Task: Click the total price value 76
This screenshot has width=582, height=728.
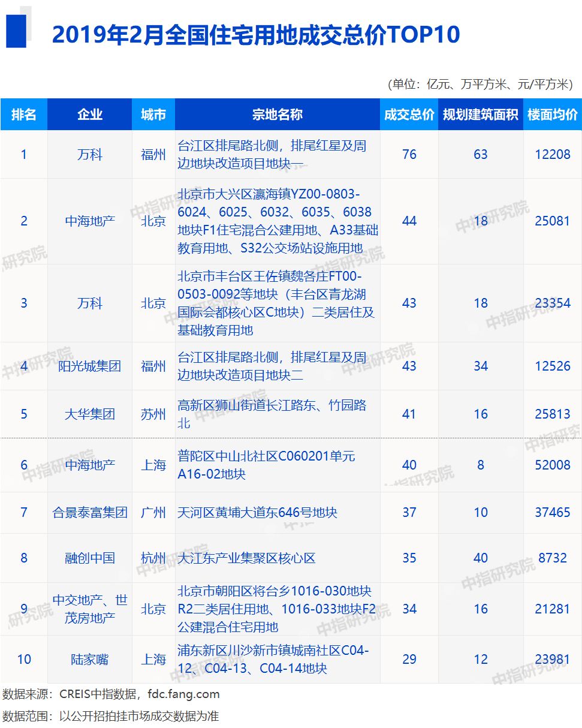Action: (x=409, y=155)
